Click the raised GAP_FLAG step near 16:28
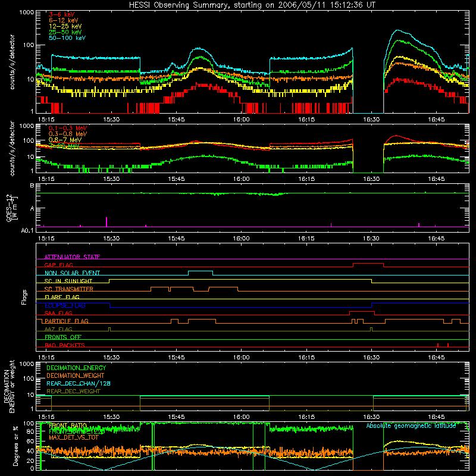This screenshot has height=476, width=476. (368, 264)
